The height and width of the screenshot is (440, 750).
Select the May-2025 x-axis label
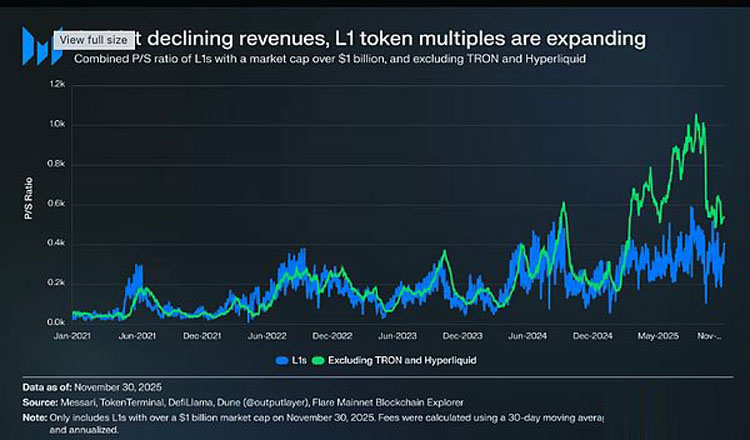pos(659,337)
